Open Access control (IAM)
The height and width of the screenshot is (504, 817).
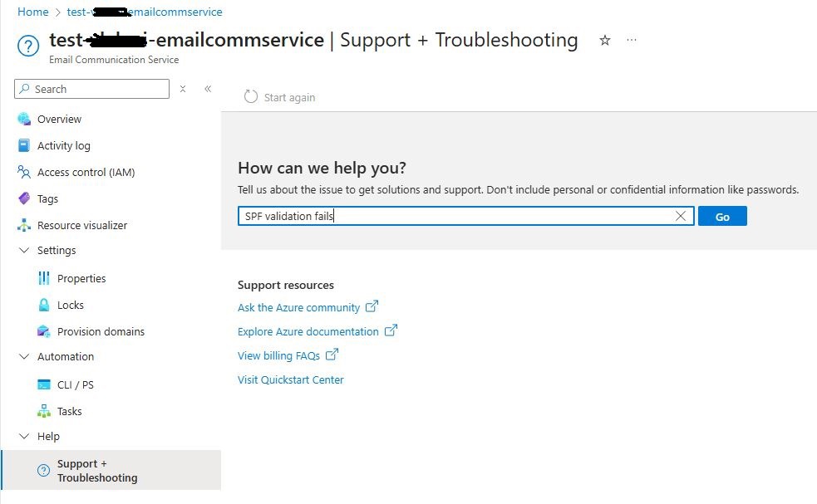pyautogui.click(x=85, y=172)
